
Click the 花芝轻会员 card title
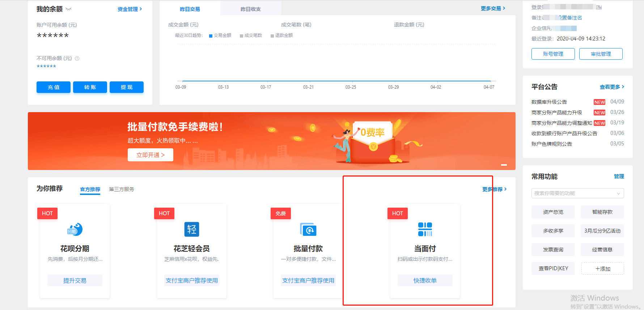point(192,249)
